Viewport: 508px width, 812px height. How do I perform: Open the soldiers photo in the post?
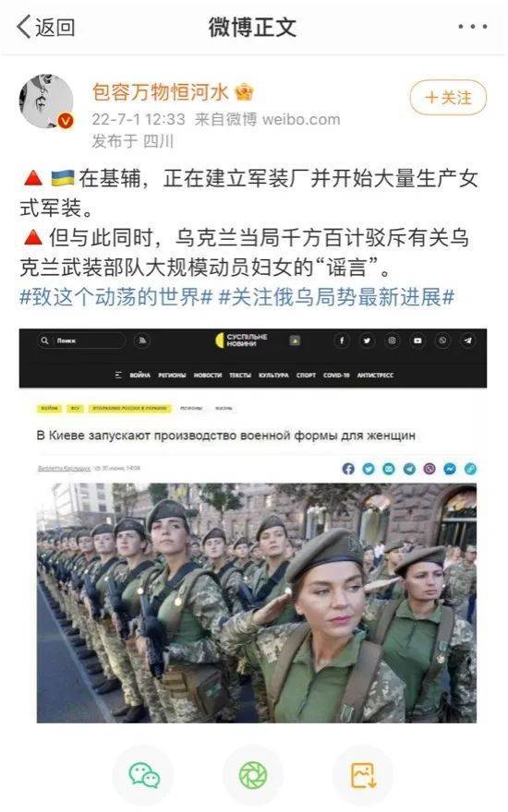[x=257, y=603]
